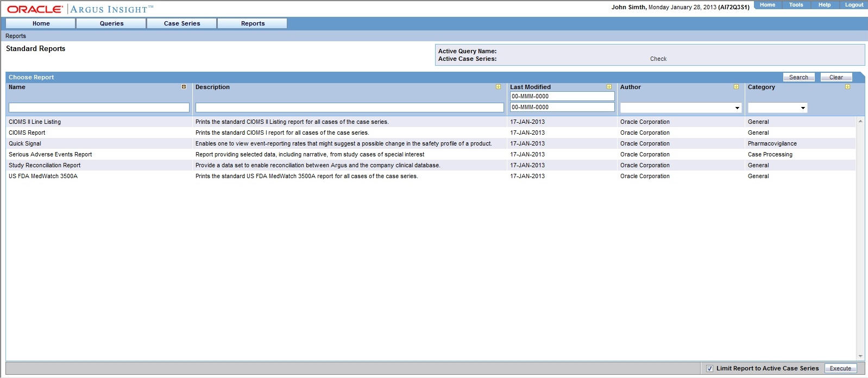Click the Reports breadcrumb
Image resolution: width=868 pixels, height=378 pixels.
pyautogui.click(x=16, y=36)
